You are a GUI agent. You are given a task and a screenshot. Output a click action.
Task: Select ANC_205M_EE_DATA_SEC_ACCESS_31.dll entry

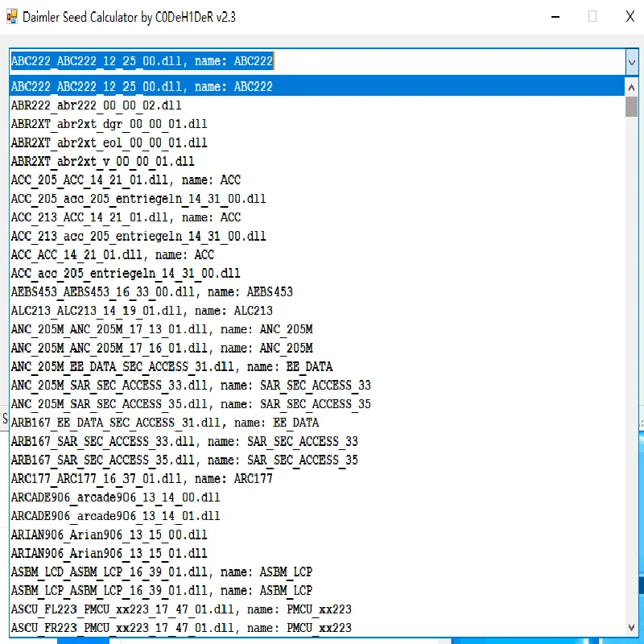click(x=316, y=367)
